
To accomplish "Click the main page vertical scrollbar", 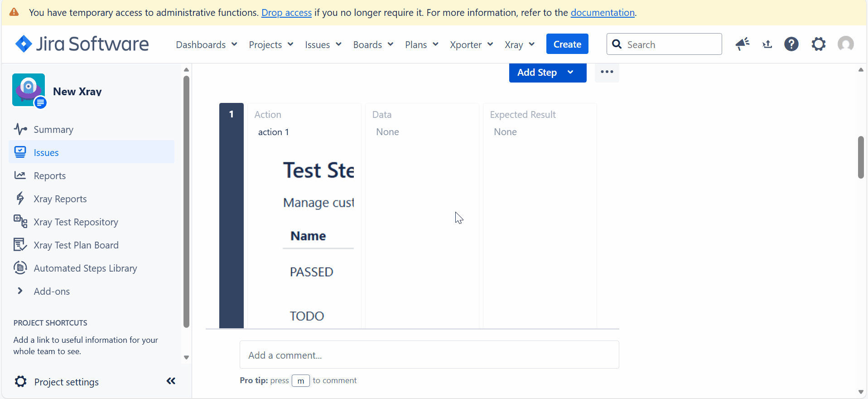I will [861, 157].
